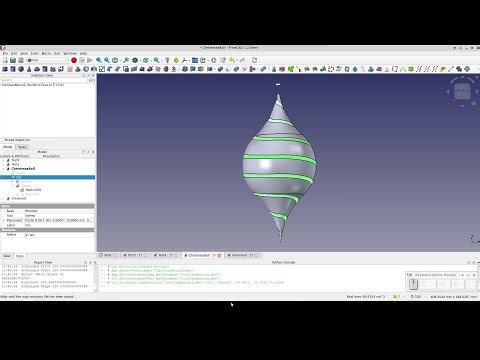Collapse the Christmasball document tree node
480x360 pixels.
[4, 169]
